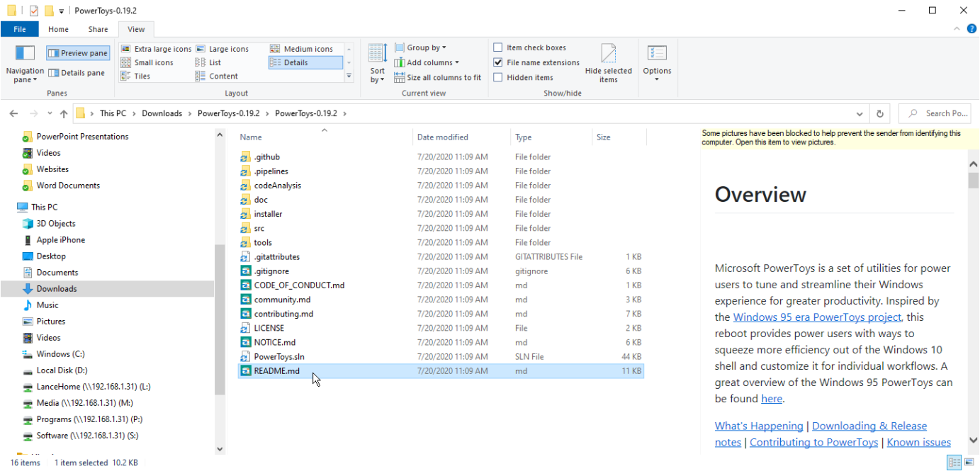Open the Sort by menu
Image resolution: width=980 pixels, height=471 pixels.
(x=378, y=64)
